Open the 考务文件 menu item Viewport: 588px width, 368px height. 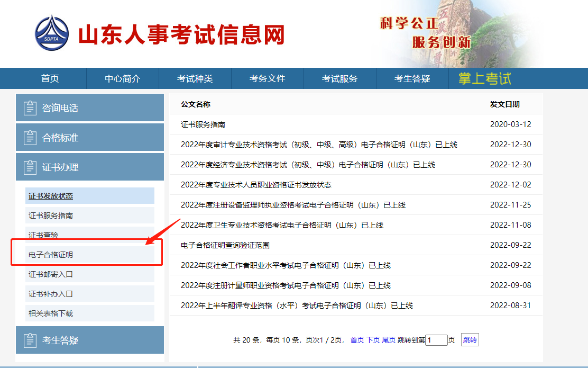pyautogui.click(x=268, y=78)
